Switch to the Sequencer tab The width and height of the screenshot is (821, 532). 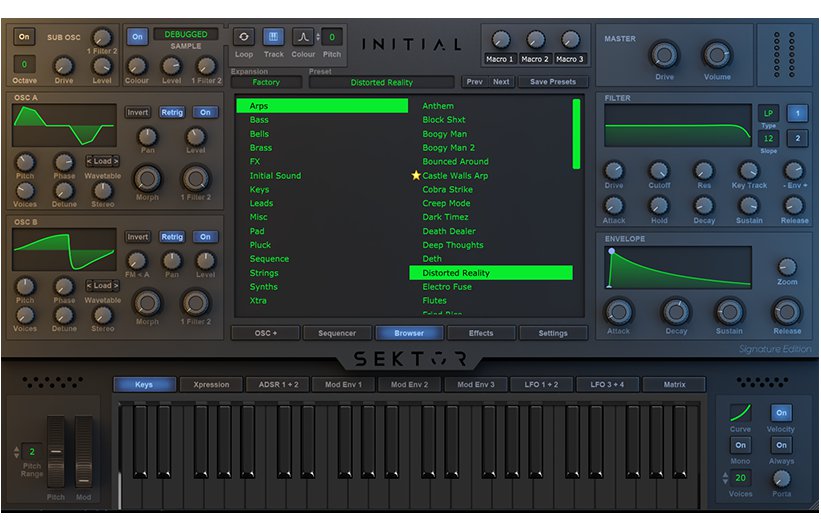pos(337,333)
